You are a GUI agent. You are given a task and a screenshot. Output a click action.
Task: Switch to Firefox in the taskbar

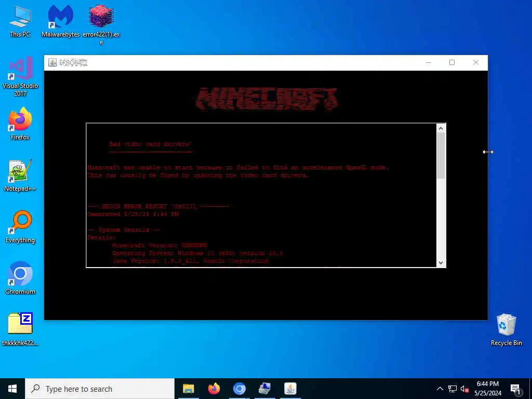(x=214, y=389)
